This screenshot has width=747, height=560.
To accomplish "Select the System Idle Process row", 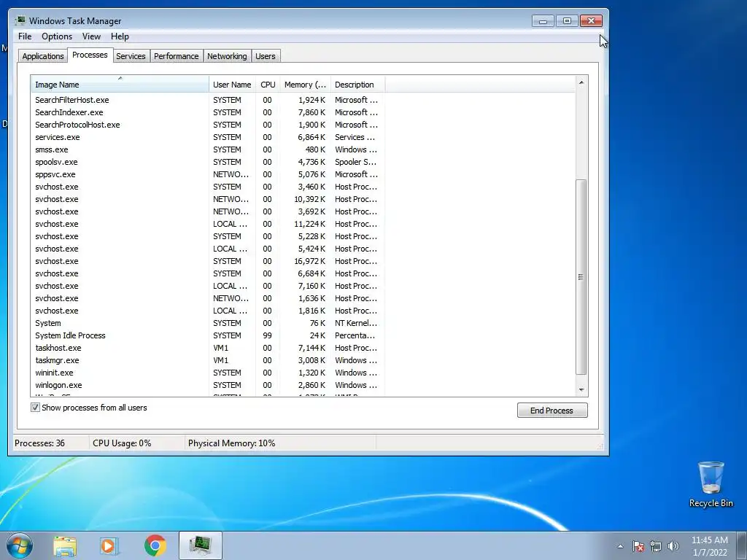I will (x=208, y=335).
